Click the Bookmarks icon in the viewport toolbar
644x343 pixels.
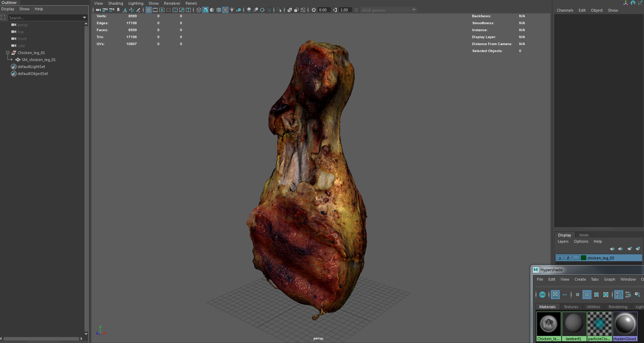tap(118, 10)
